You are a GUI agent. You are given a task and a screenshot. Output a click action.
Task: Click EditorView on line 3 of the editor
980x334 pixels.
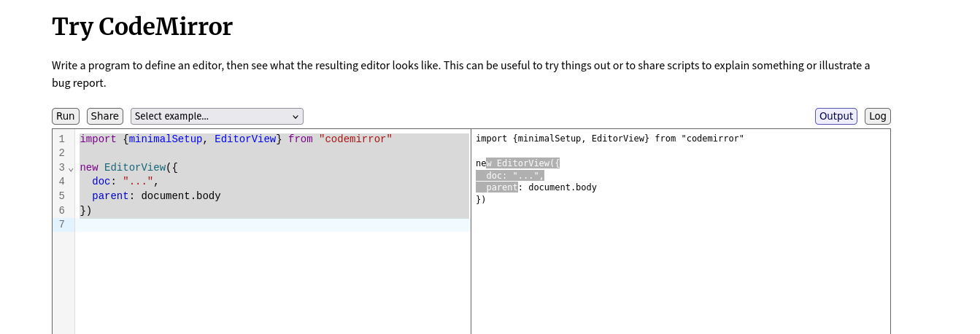click(134, 168)
